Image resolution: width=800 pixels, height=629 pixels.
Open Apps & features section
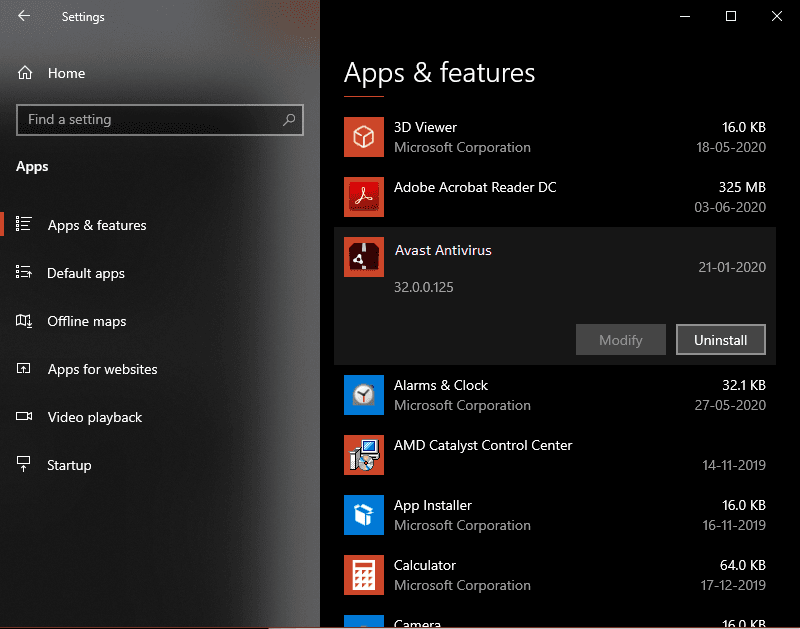coord(97,225)
